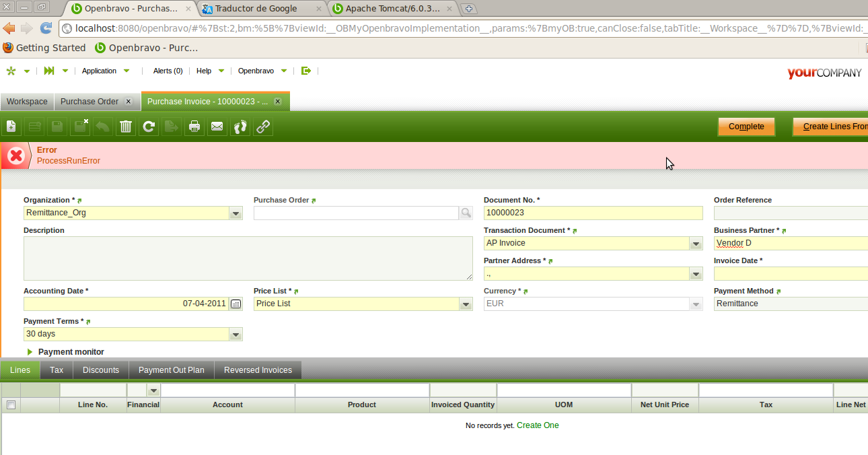
Task: Select the Discounts tab
Action: point(101,370)
